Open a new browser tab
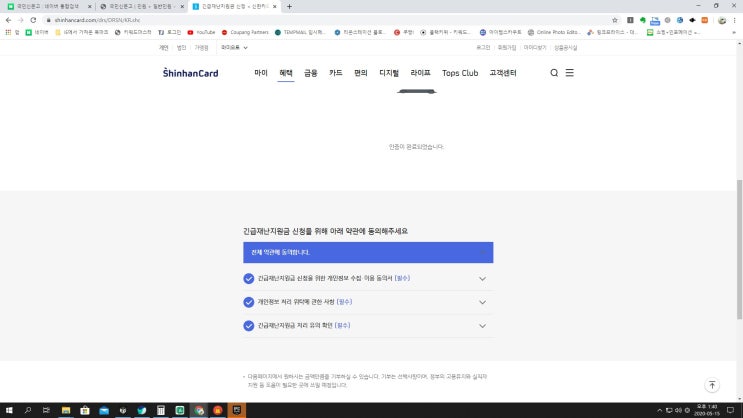 [x=289, y=7]
